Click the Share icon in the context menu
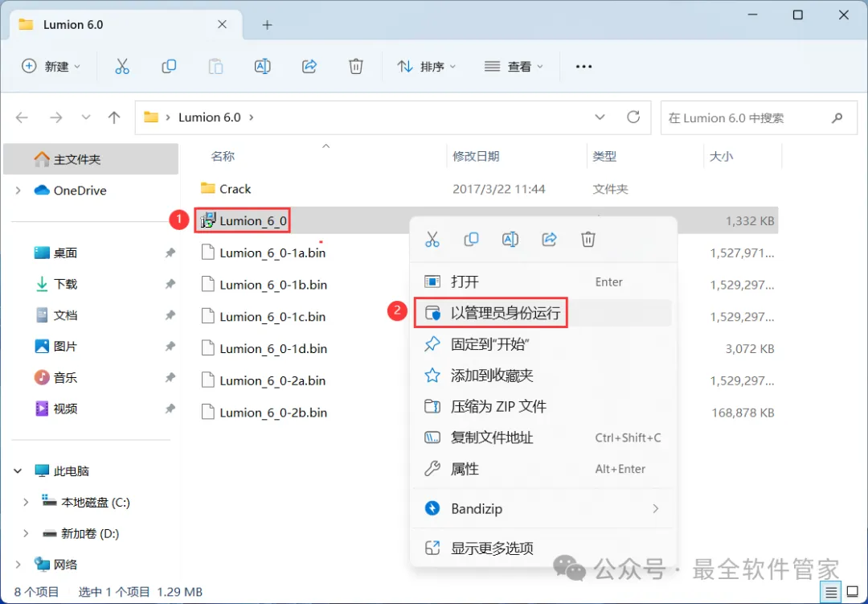This screenshot has height=604, width=868. pos(549,240)
